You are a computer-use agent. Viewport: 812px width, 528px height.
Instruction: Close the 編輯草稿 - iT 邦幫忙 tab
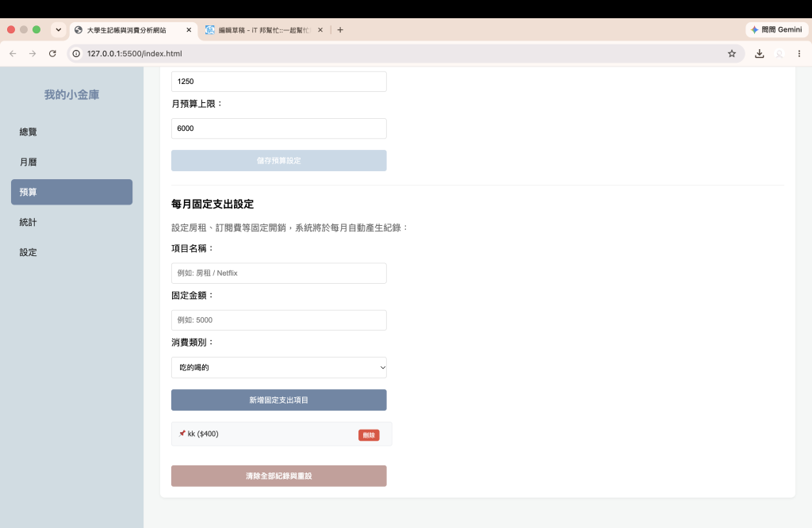click(x=320, y=30)
